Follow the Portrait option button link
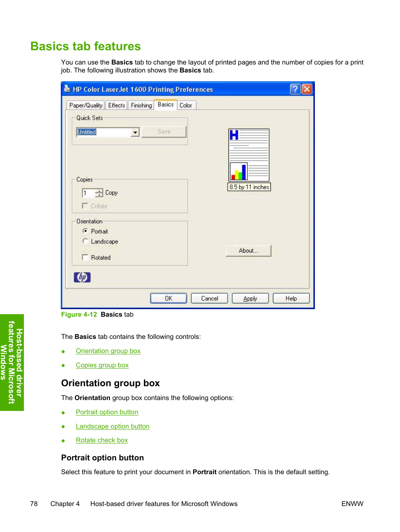 coord(107,412)
